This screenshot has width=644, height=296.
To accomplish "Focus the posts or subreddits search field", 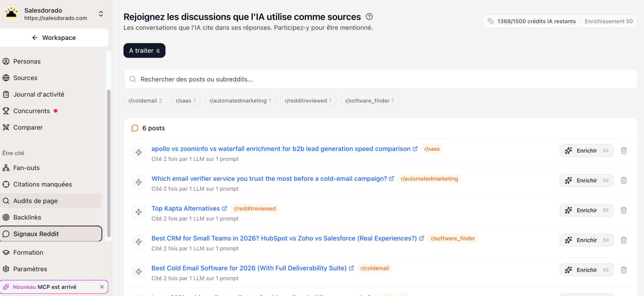I will tap(380, 79).
